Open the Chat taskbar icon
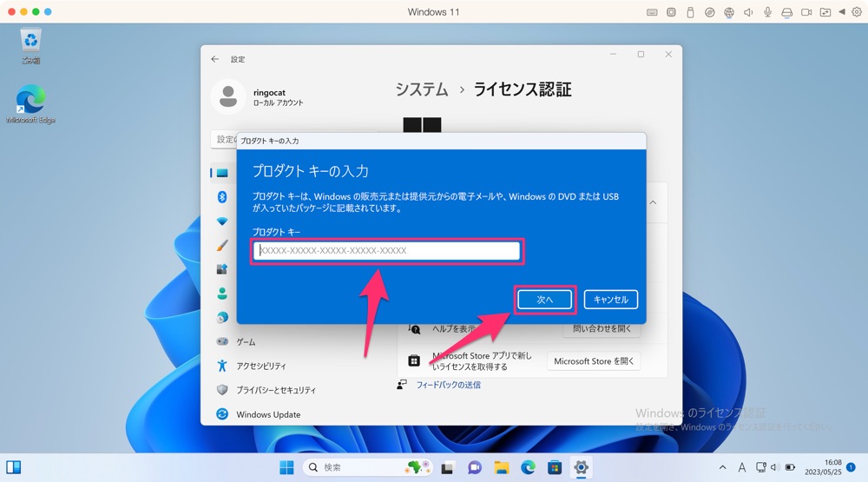This screenshot has width=868, height=482. pos(475,467)
